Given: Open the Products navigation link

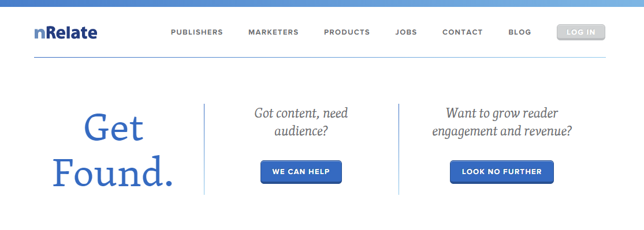Looking at the screenshot, I should [x=347, y=32].
